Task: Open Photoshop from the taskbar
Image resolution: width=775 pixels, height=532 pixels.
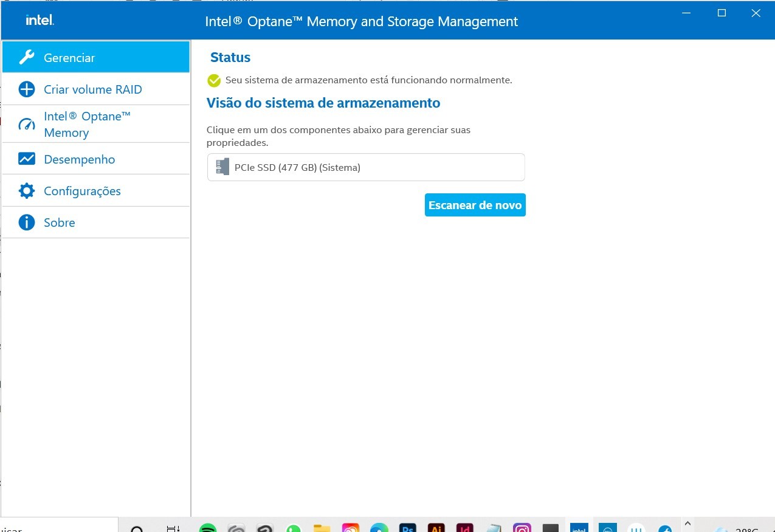Action: coord(408,528)
